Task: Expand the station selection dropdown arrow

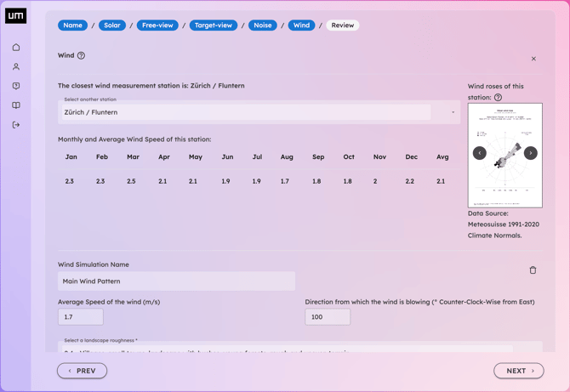Action: [453, 112]
